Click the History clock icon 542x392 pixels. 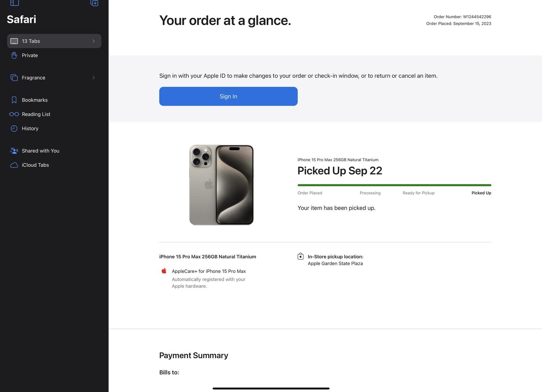coord(14,128)
